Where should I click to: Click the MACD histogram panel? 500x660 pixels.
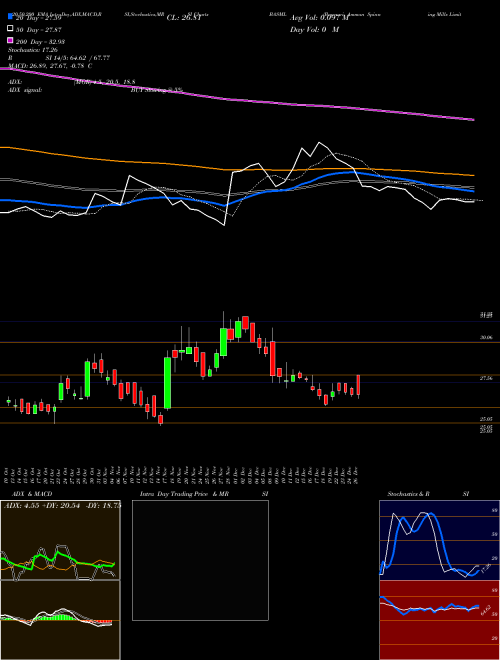60,620
